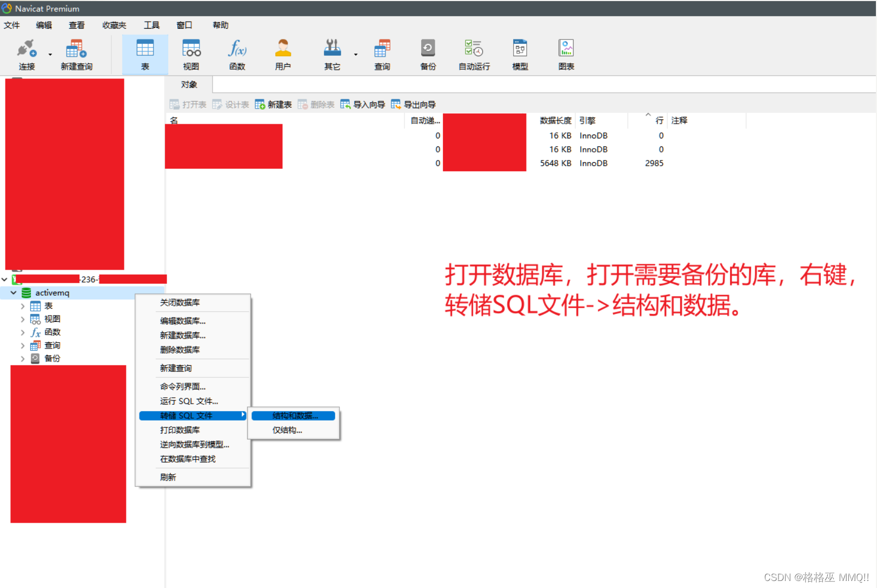
Task: Open the 模型 (Model) toolbar icon
Action: pyautogui.click(x=520, y=49)
